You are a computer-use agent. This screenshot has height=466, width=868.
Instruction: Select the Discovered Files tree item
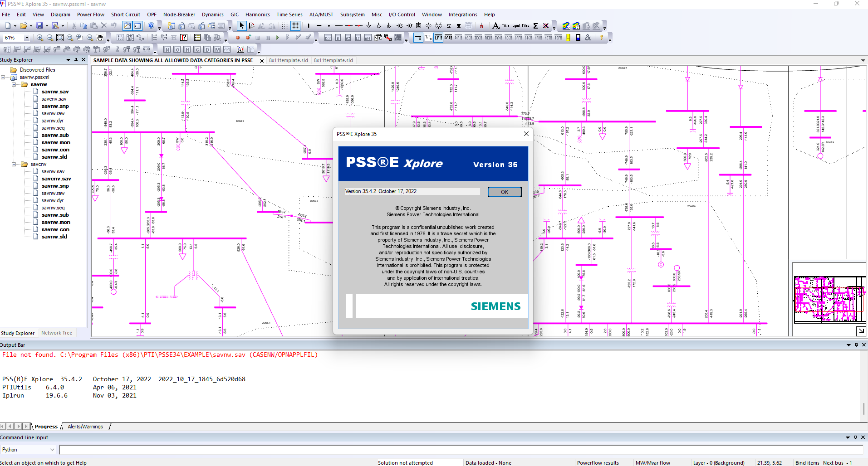point(38,70)
